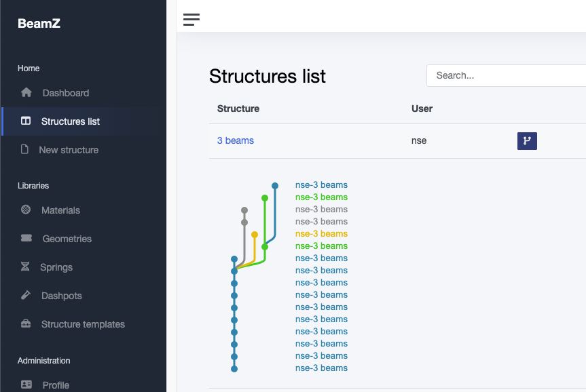Screen dimensions: 586x392
Task: Select the Structures list grid icon
Action: tap(25, 121)
